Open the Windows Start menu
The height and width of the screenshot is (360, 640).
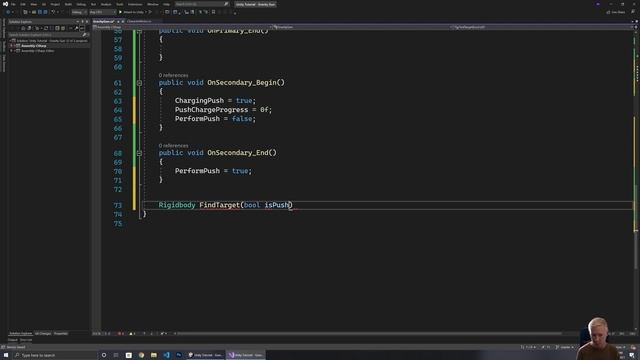6,355
